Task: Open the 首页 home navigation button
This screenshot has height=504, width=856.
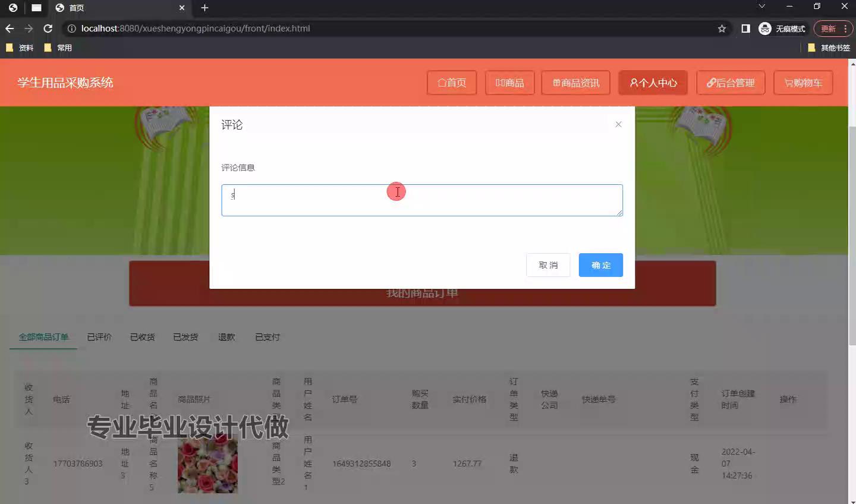Action: [x=452, y=83]
